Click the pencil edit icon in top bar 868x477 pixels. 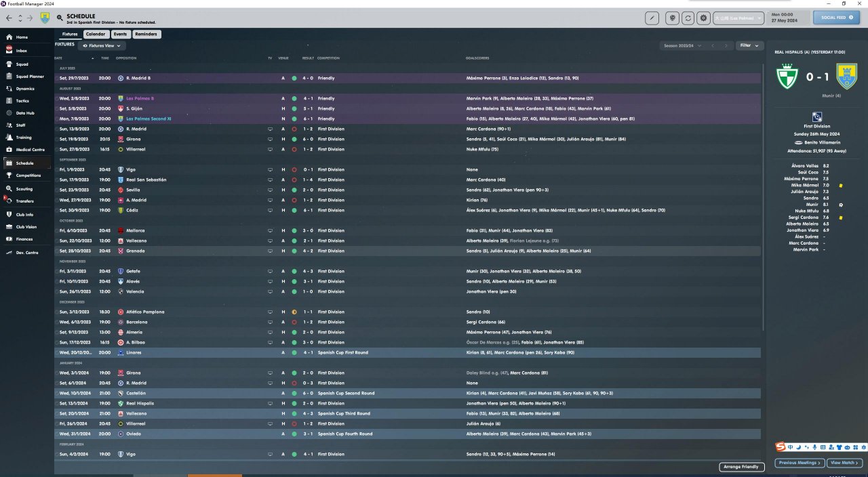click(652, 18)
